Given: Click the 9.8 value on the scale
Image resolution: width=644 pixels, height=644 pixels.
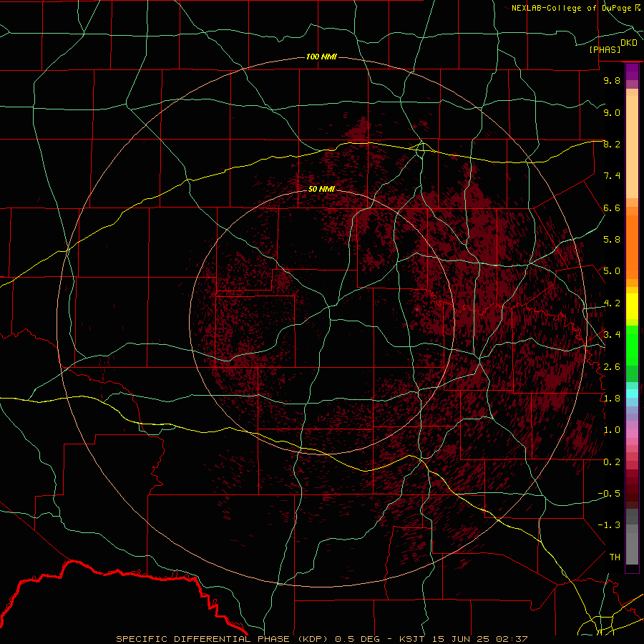Looking at the screenshot, I should (x=612, y=80).
